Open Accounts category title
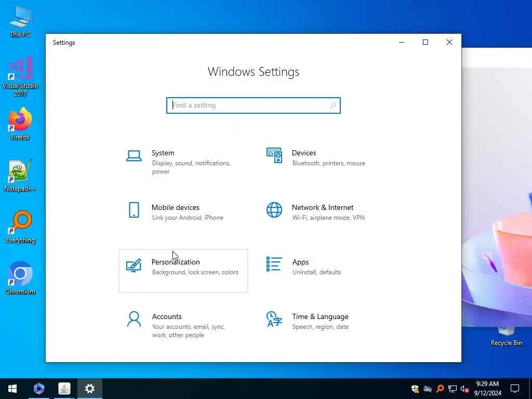This screenshot has height=399, width=532. (x=167, y=316)
